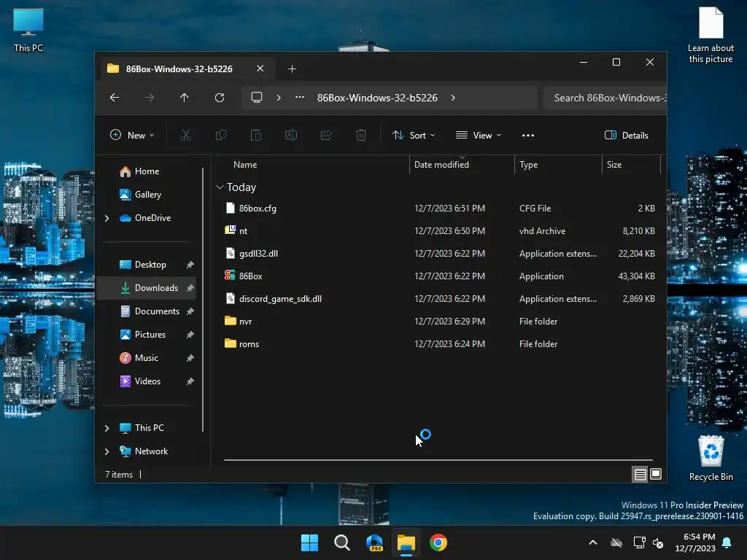
Task: Open Recycle Bin on desktop
Action: click(711, 458)
